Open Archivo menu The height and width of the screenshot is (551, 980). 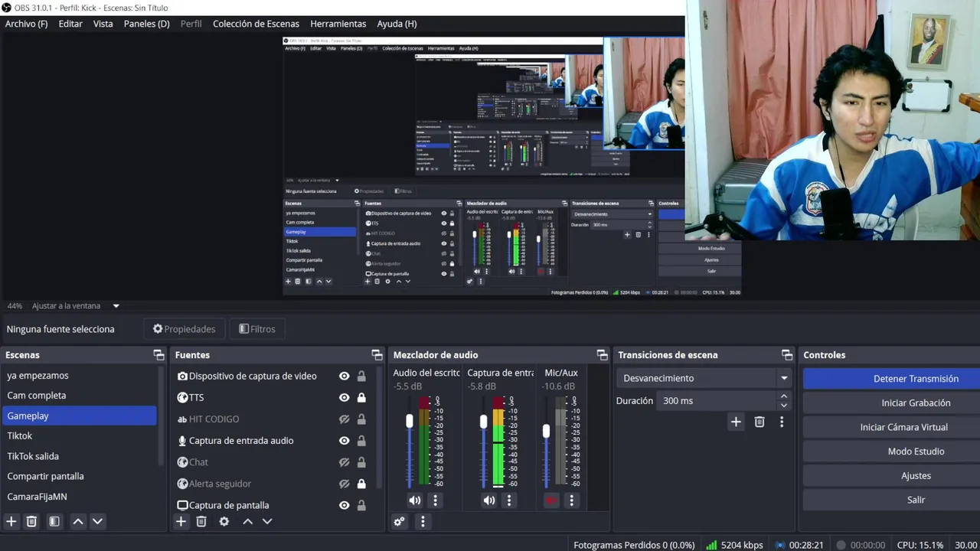26,24
